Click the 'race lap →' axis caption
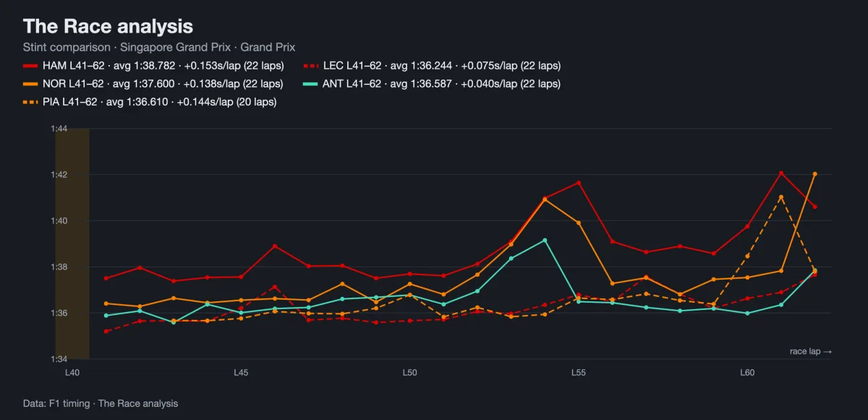Image resolution: width=868 pixels, height=420 pixels. coord(811,351)
